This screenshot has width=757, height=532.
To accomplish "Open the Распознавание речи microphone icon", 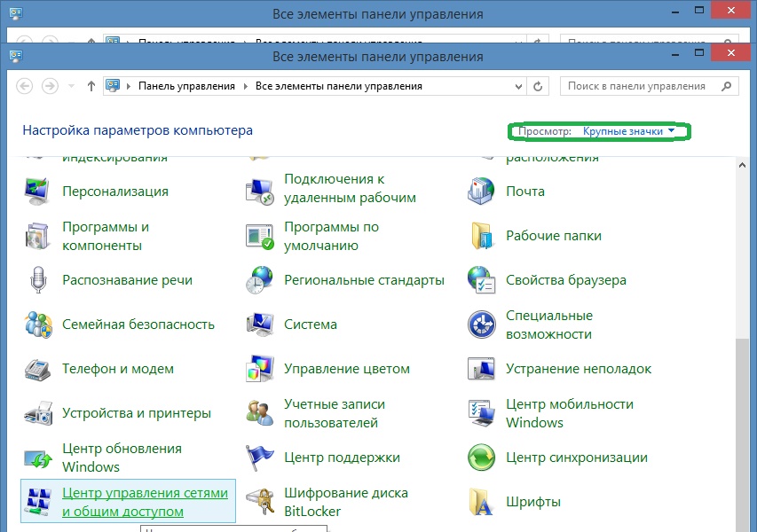I will [x=37, y=280].
